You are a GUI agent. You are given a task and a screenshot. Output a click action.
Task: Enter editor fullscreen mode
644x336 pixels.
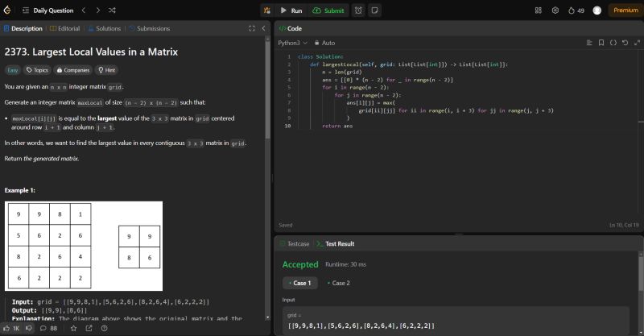635,42
